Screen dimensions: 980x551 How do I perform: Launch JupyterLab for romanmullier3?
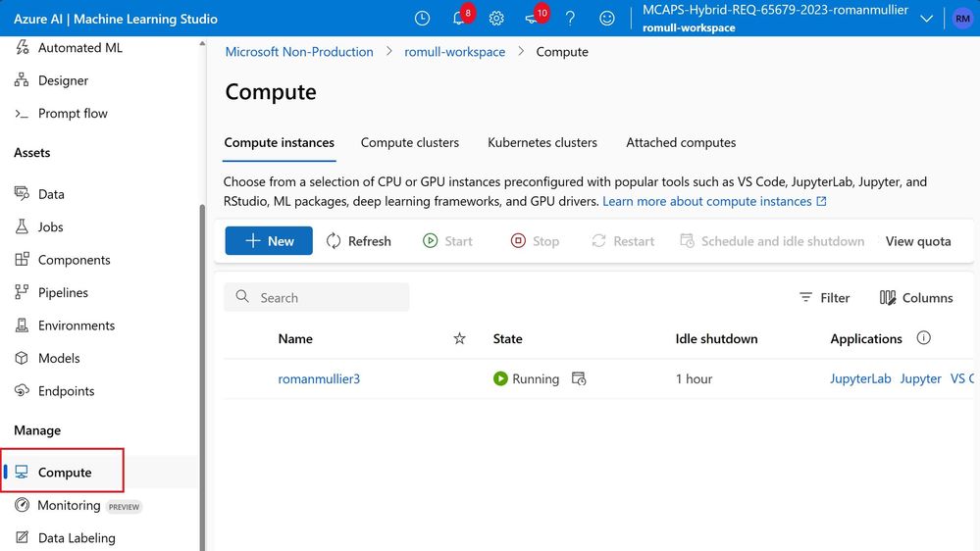click(x=860, y=378)
